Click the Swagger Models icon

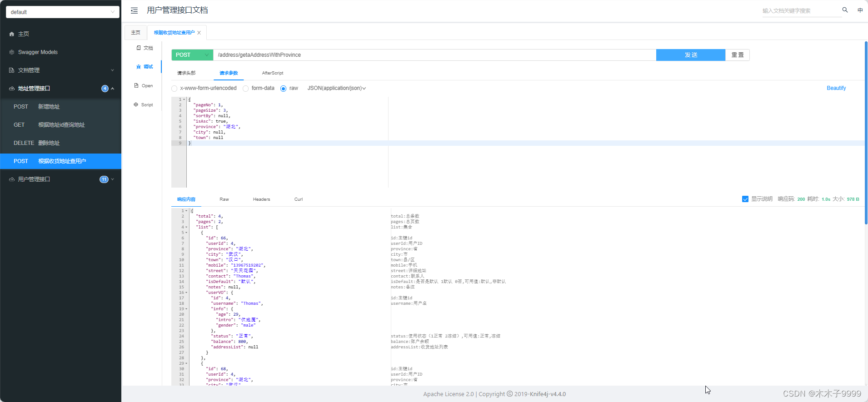(x=12, y=52)
